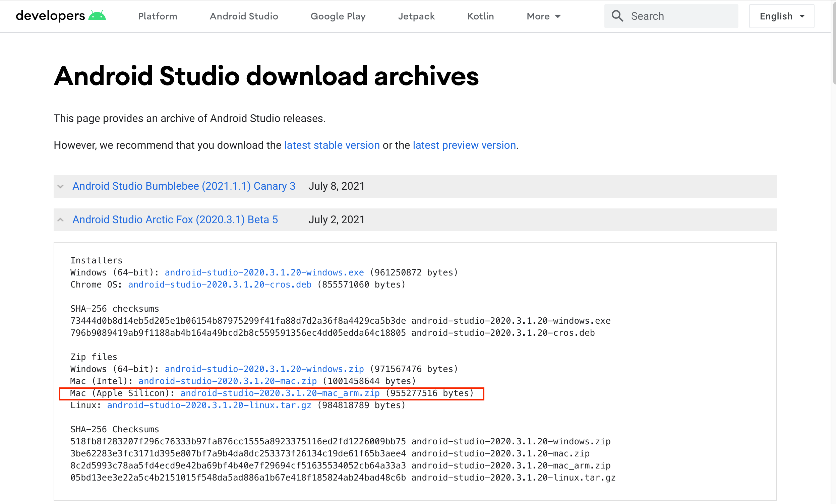Follow the latest stable version link
This screenshot has height=504, width=836.
click(332, 145)
